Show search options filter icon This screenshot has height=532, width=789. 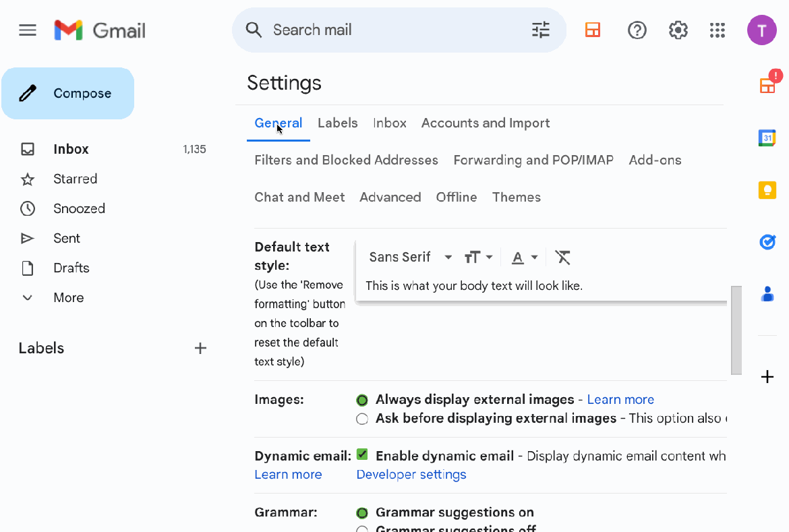coord(541,30)
